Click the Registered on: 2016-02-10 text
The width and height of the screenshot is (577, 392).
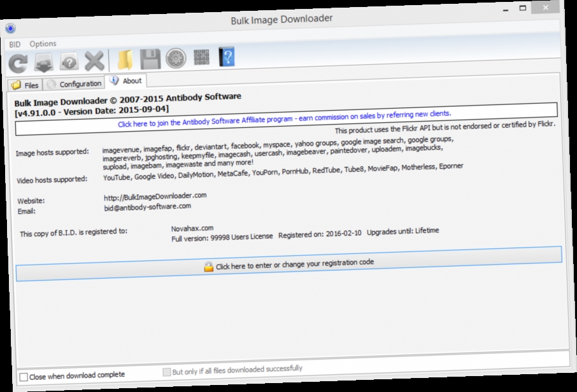320,234
